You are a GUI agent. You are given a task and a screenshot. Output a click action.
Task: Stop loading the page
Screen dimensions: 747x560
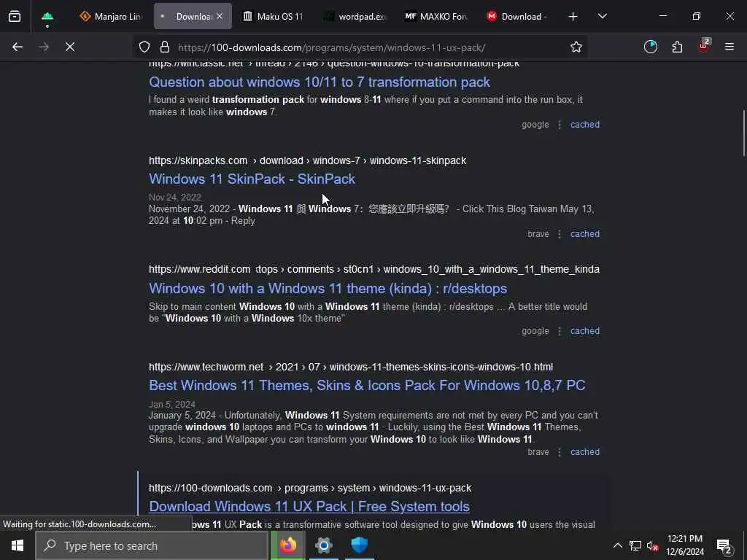click(70, 47)
